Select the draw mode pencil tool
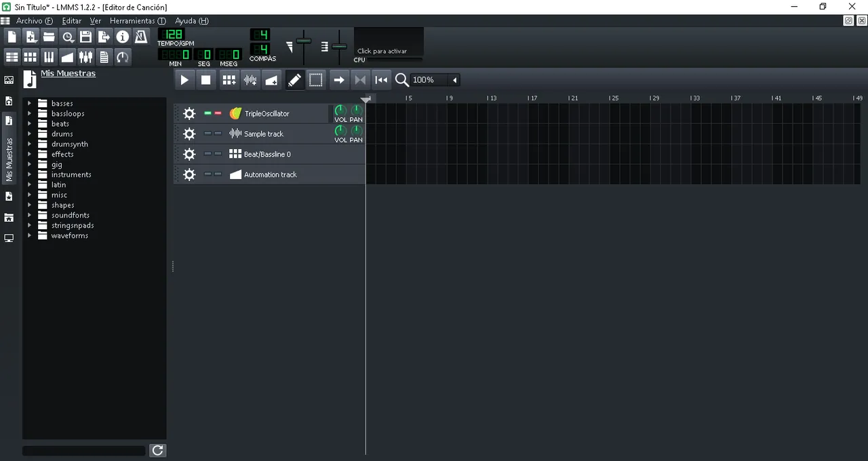 pyautogui.click(x=294, y=80)
